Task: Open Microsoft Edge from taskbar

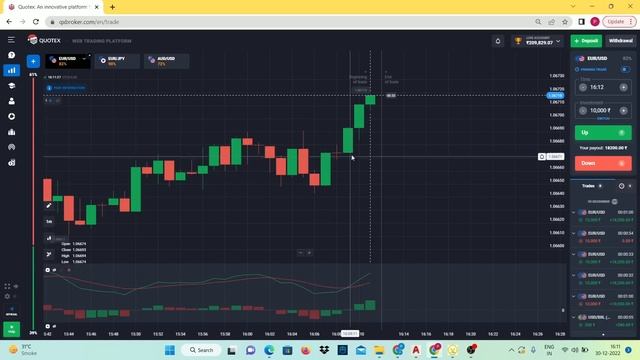Action: click(269, 350)
